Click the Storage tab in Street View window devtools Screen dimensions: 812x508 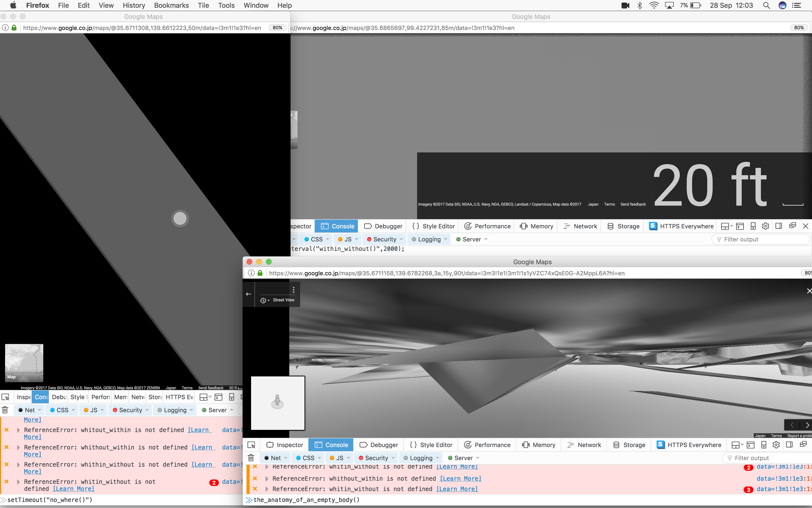629,445
